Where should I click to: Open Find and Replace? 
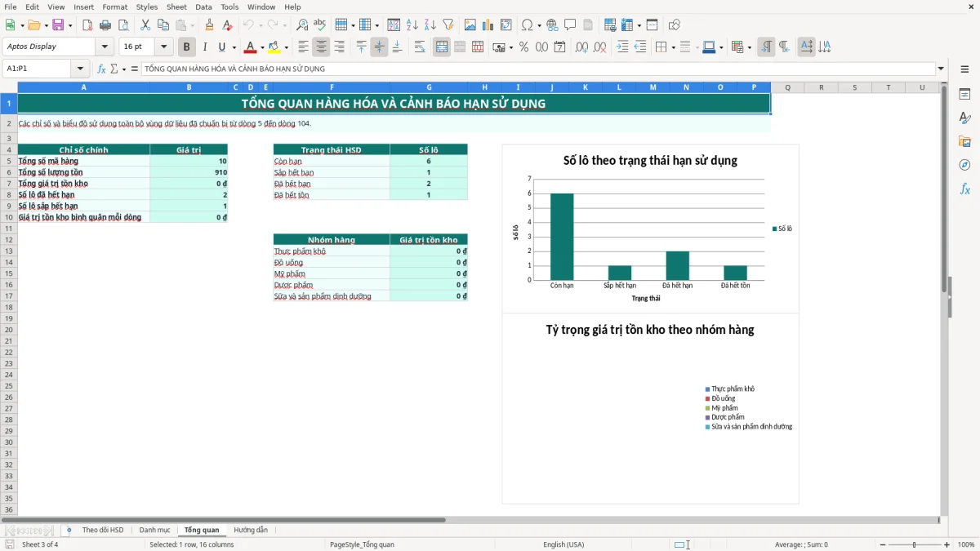coord(302,25)
